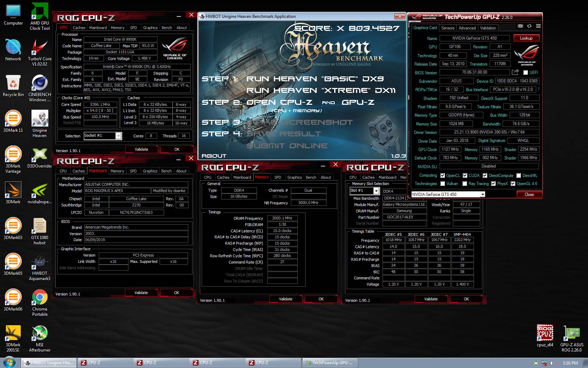The width and height of the screenshot is (588, 368).
Task: Click Validate in top CPU-Z CPU window
Action: coord(141,149)
